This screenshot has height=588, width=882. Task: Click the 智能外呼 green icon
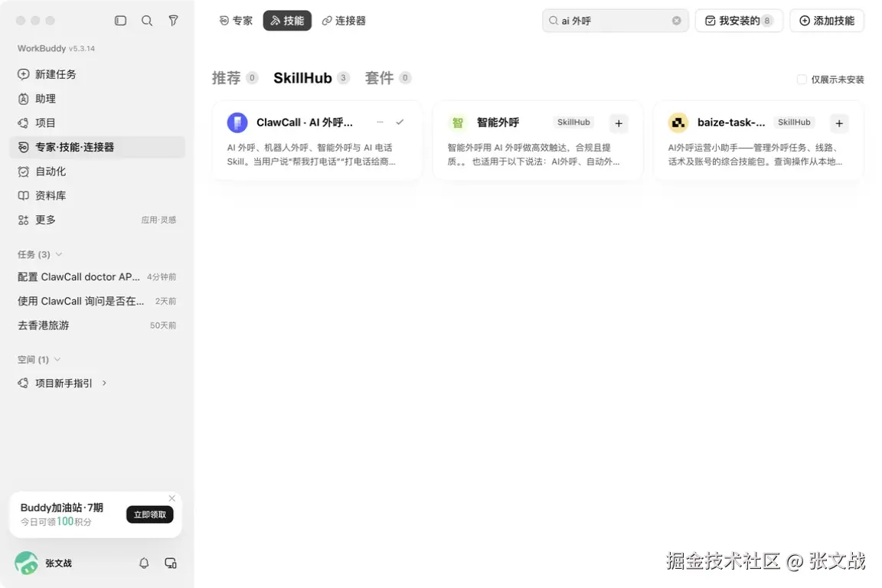click(457, 122)
